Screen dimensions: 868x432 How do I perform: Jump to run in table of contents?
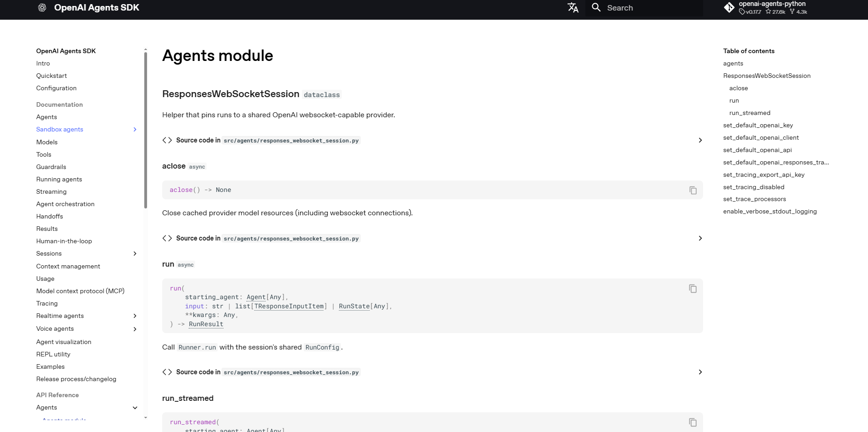(734, 101)
